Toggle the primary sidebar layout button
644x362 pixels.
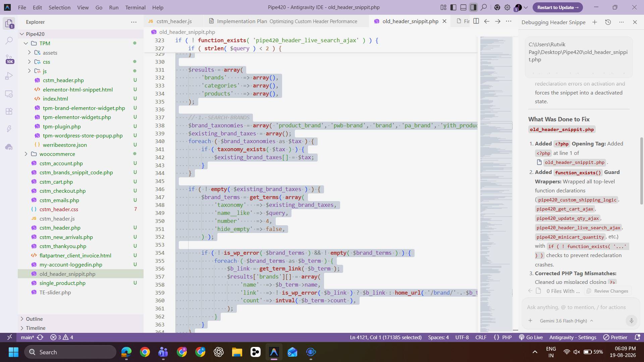click(453, 7)
